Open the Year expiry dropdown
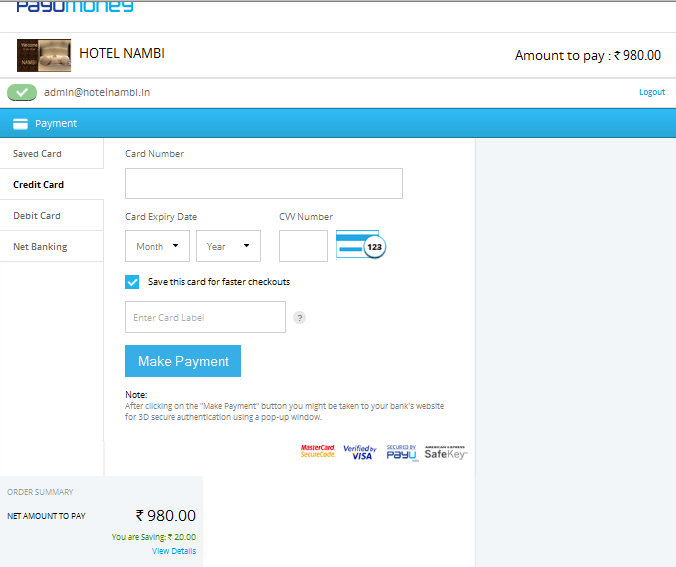676x567 pixels. 228,246
